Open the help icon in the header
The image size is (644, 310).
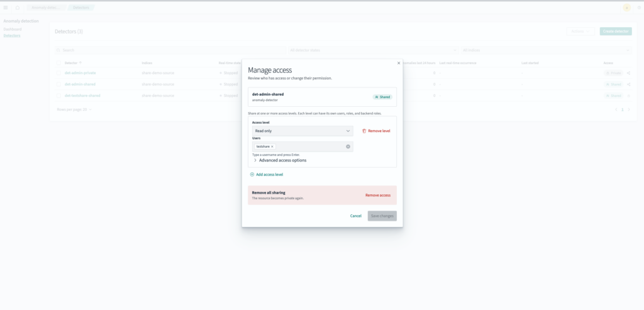(x=639, y=8)
